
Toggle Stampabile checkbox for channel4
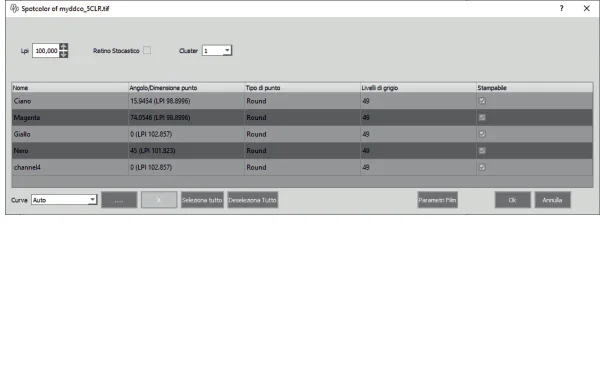click(x=482, y=167)
